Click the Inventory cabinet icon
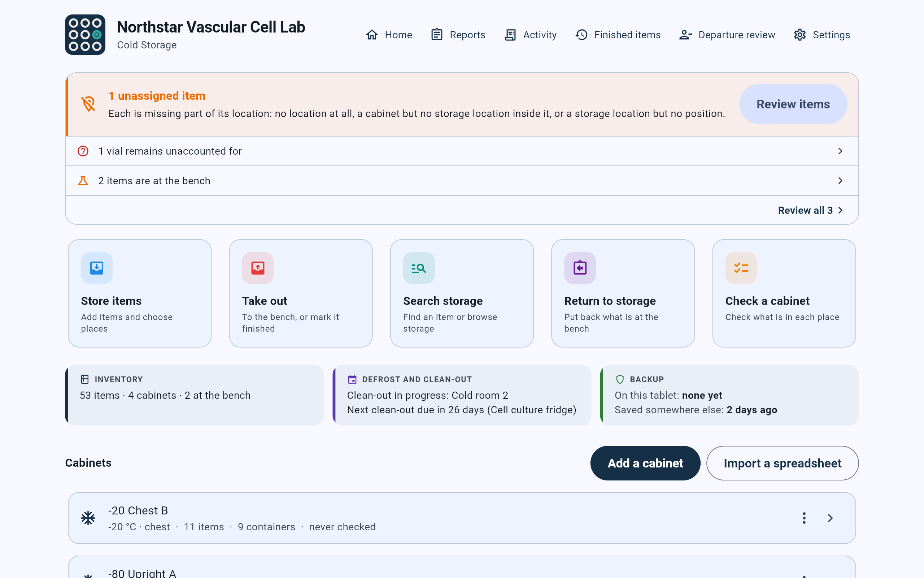The width and height of the screenshot is (924, 578). pos(85,379)
